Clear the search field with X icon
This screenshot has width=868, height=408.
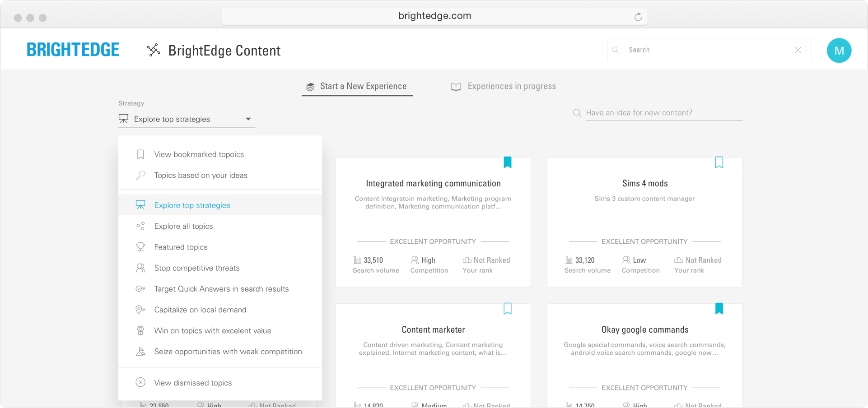[x=798, y=50]
